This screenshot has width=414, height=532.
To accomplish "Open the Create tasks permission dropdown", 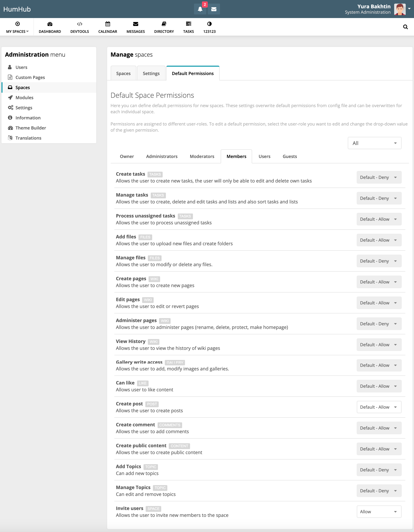I will click(x=379, y=177).
